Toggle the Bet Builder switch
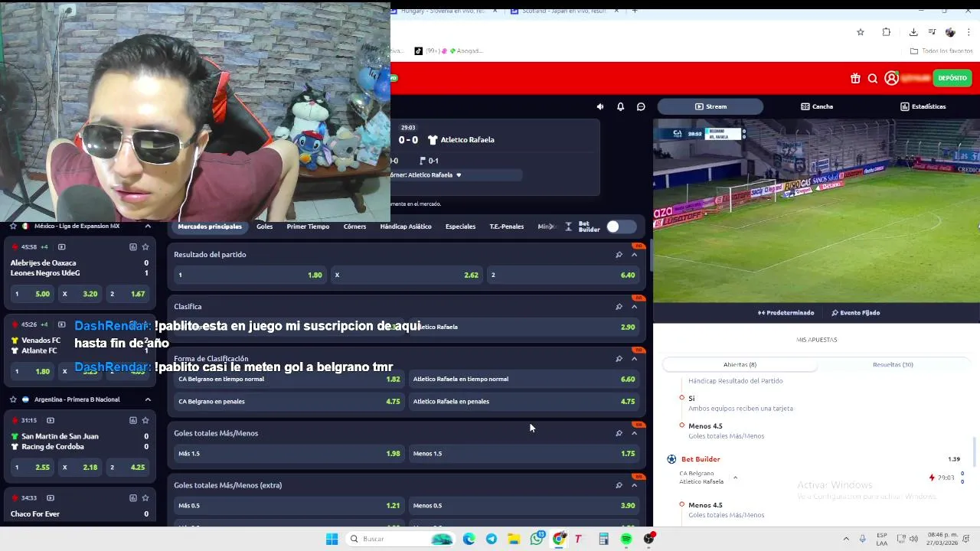The height and width of the screenshot is (551, 980). [621, 227]
